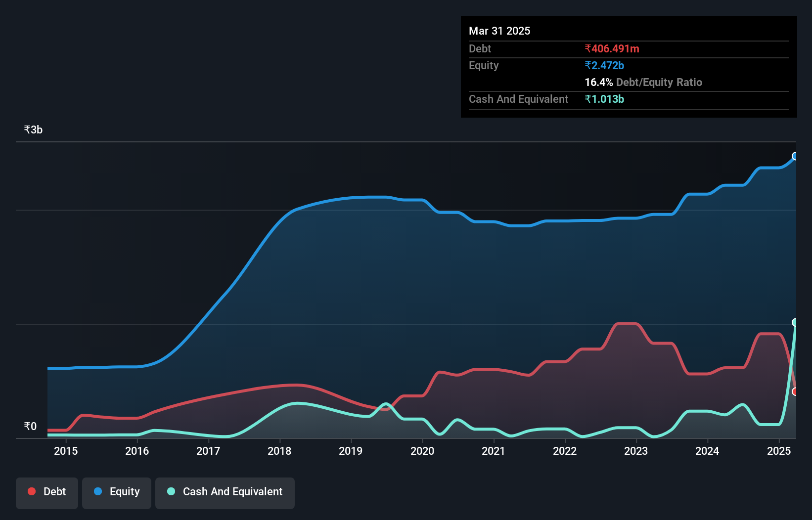812x520 pixels.
Task: Toggle the Cash And Equivalent legend button
Action: 225,493
